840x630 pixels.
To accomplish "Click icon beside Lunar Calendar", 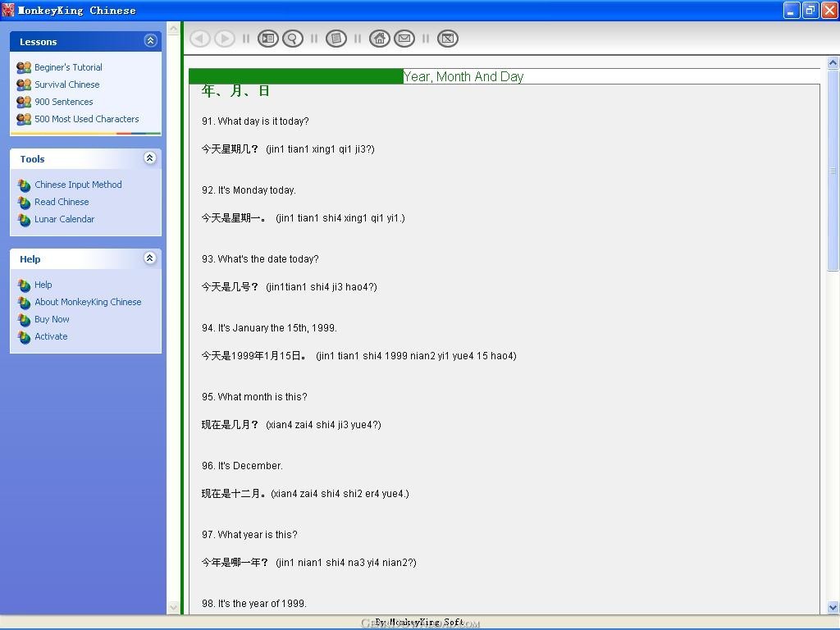I will coord(24,220).
